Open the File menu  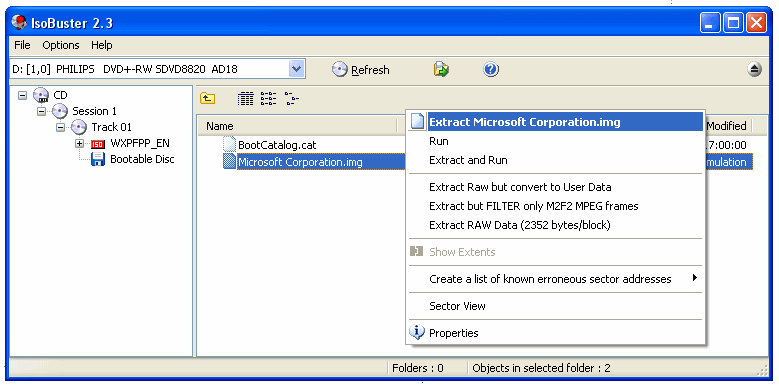[x=22, y=45]
